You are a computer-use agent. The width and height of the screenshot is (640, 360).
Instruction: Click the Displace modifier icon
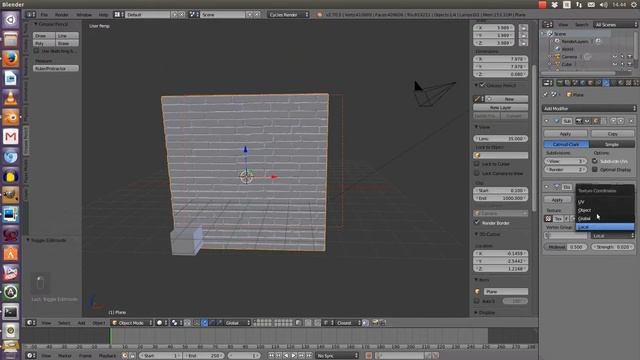557,187
